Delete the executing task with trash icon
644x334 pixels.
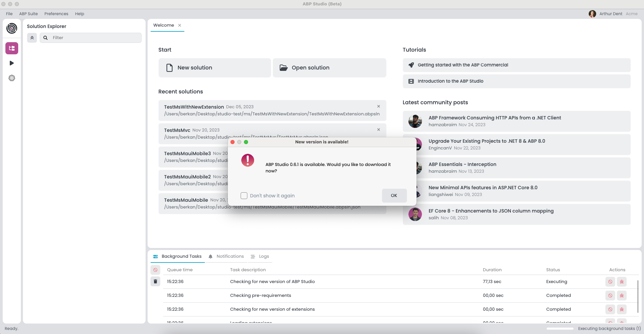click(155, 281)
